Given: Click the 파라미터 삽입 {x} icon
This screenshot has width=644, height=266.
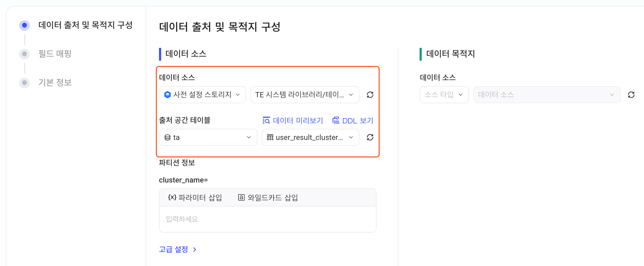Looking at the screenshot, I should [x=172, y=197].
